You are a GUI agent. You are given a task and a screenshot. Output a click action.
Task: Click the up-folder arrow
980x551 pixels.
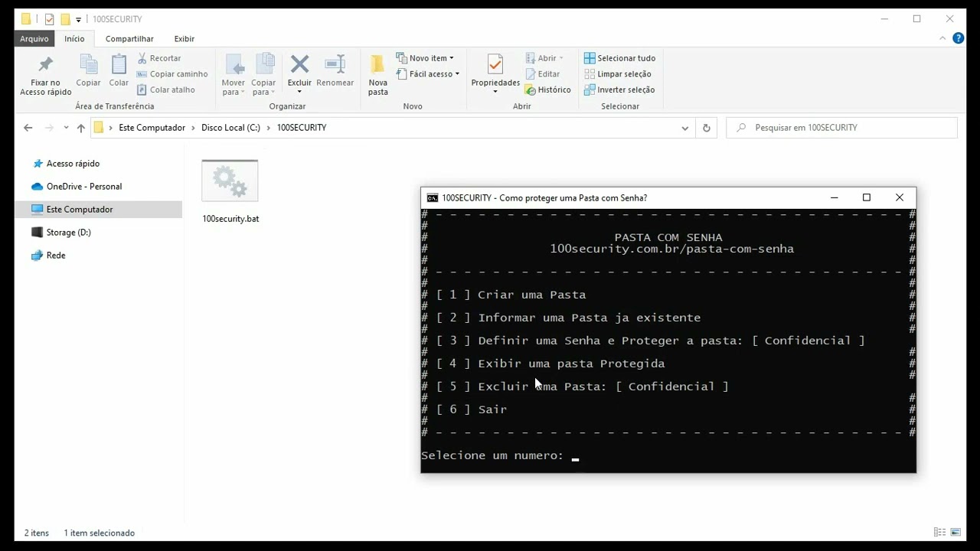[80, 128]
